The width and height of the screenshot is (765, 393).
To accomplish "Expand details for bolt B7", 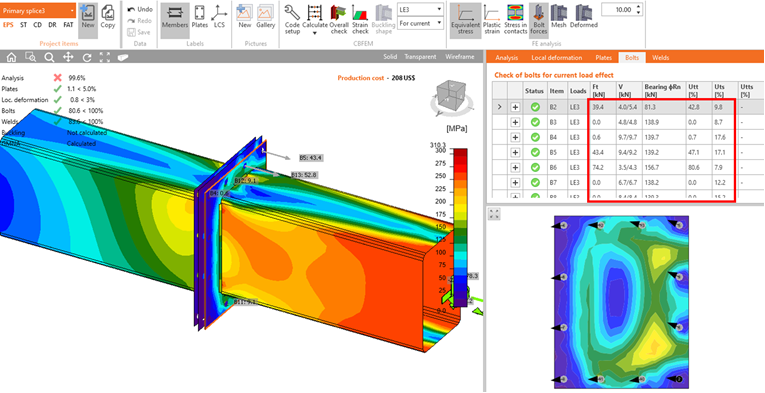I will click(x=515, y=183).
